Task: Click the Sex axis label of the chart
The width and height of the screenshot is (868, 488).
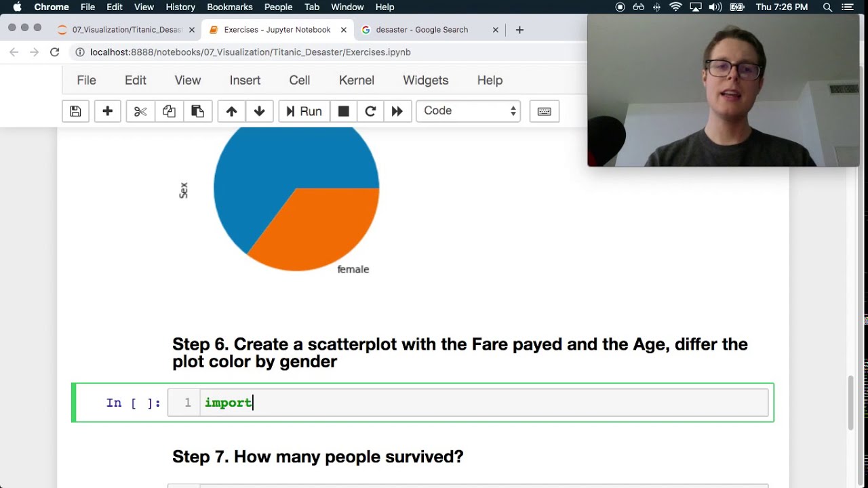Action: point(183,190)
